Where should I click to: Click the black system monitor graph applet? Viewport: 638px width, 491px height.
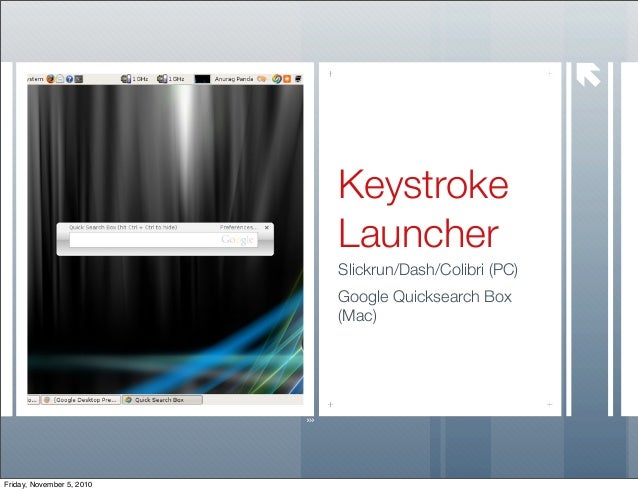click(202, 79)
